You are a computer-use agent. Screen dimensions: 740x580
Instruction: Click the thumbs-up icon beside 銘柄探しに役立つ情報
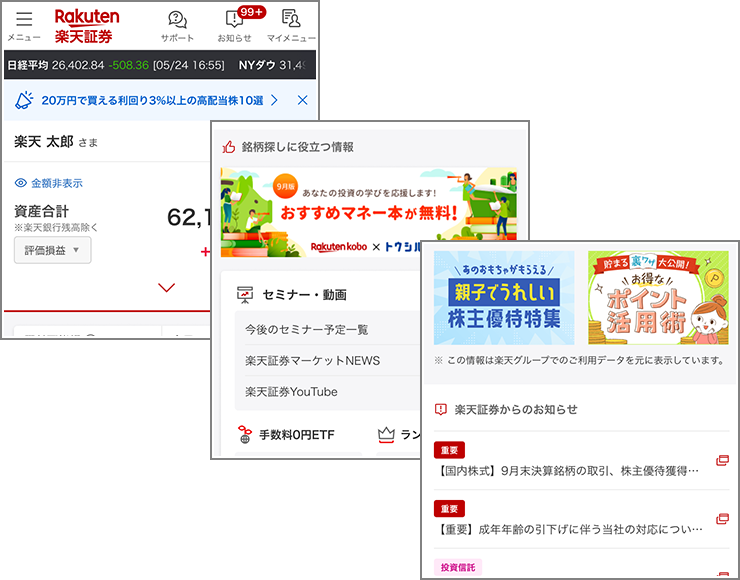[x=229, y=147]
